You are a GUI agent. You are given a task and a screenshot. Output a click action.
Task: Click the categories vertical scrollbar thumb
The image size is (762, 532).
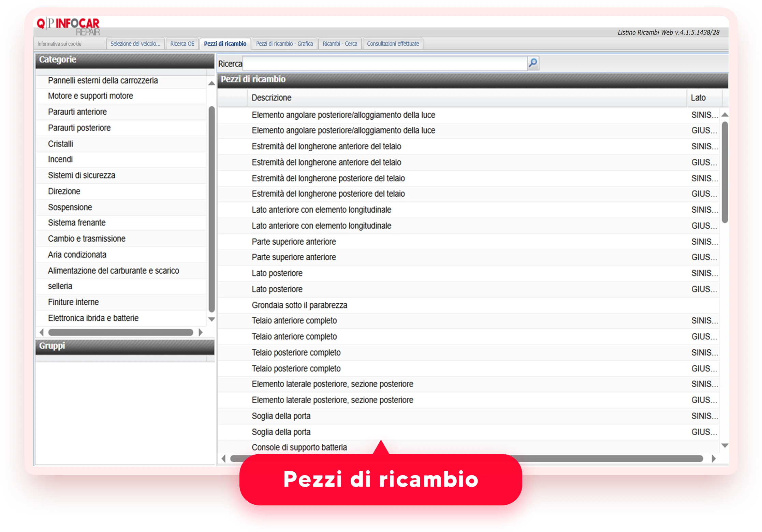click(x=211, y=209)
